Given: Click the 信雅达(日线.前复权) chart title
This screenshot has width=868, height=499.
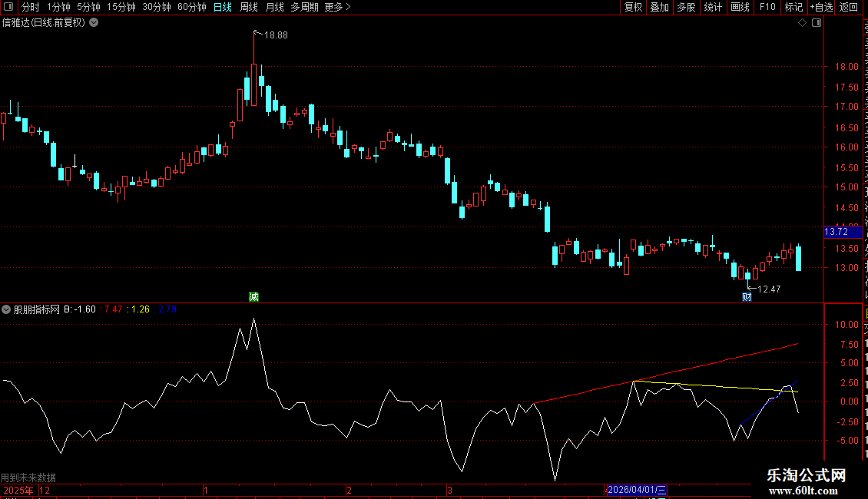Looking at the screenshot, I should (x=44, y=23).
